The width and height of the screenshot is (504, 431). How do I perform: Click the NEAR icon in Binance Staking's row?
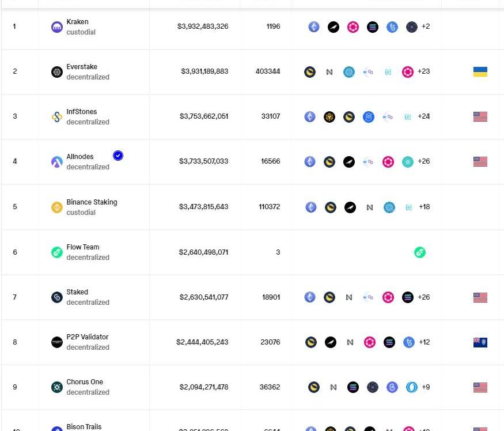click(x=370, y=207)
